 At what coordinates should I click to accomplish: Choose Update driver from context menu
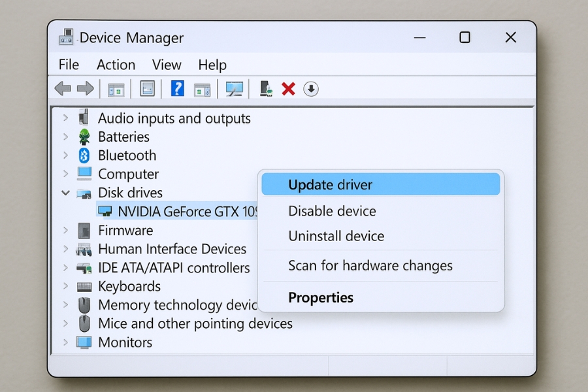pos(330,185)
